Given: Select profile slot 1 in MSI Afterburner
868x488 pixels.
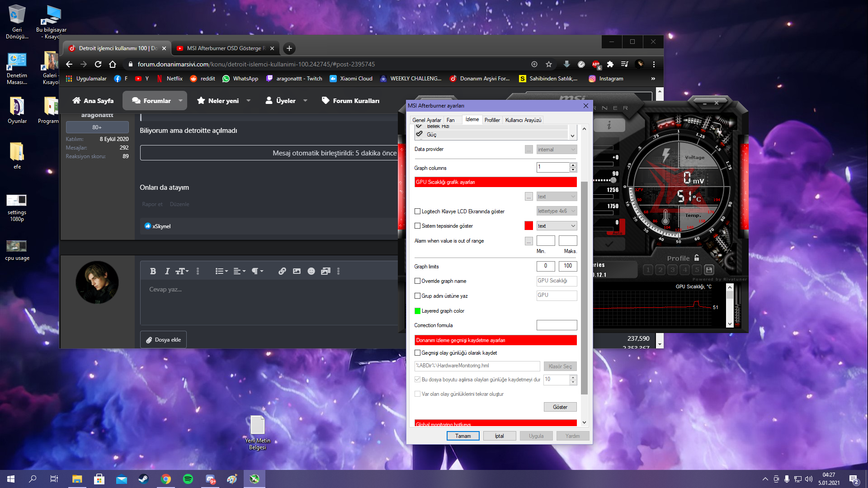Looking at the screenshot, I should tap(648, 270).
